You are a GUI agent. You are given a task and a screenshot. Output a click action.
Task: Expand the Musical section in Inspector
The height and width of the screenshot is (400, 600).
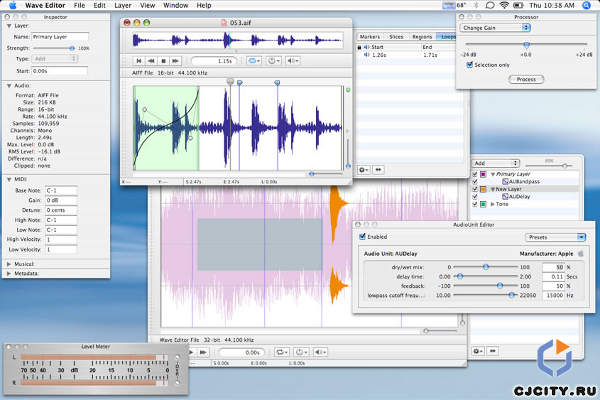point(9,264)
